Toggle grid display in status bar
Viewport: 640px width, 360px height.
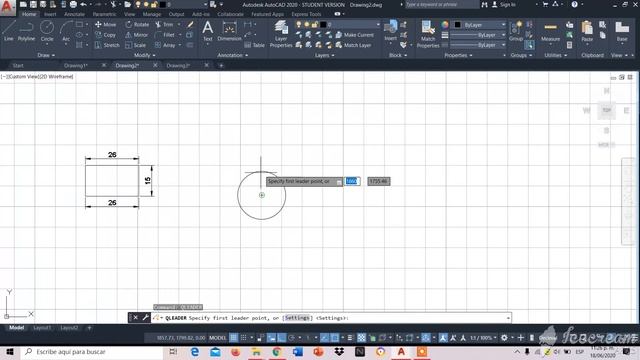click(233, 338)
